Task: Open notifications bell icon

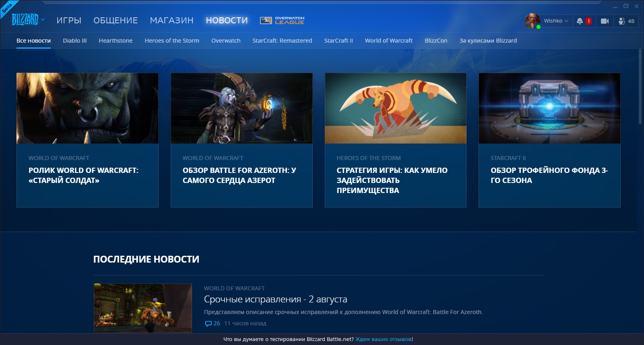Action: 580,21
